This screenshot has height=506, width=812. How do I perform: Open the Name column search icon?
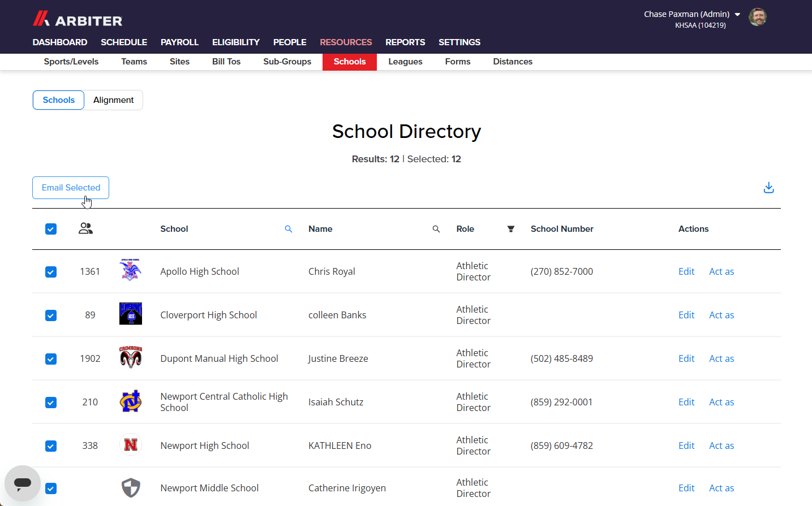click(436, 229)
